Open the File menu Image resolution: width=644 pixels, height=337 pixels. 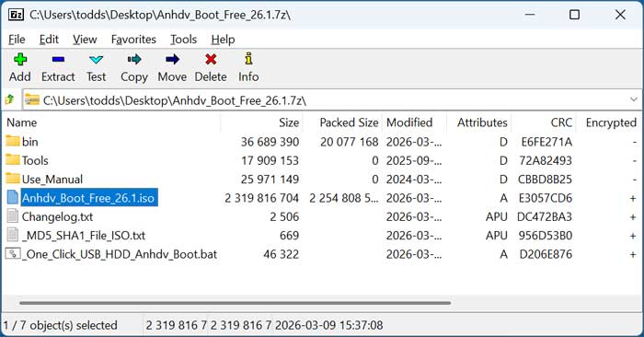(17, 40)
